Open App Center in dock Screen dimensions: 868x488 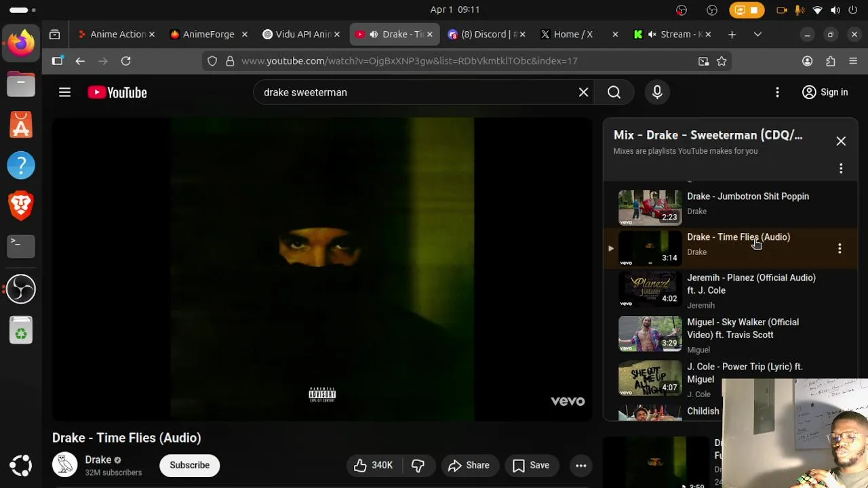[x=21, y=125]
